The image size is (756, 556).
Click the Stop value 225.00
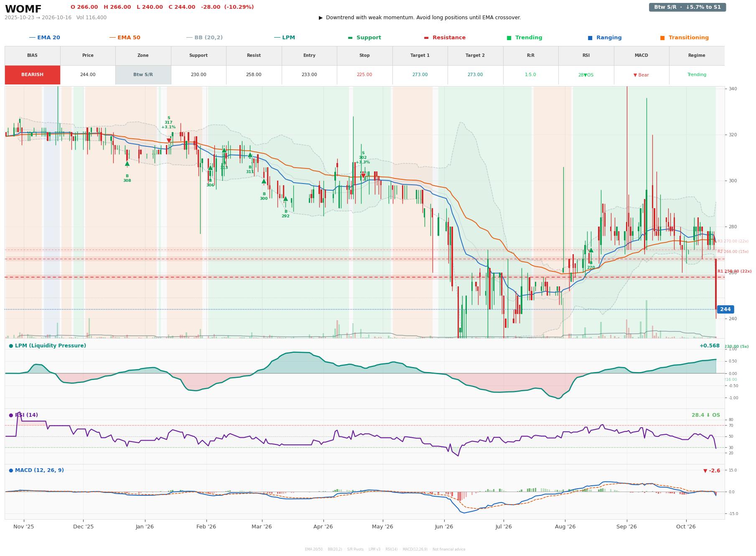click(x=364, y=75)
